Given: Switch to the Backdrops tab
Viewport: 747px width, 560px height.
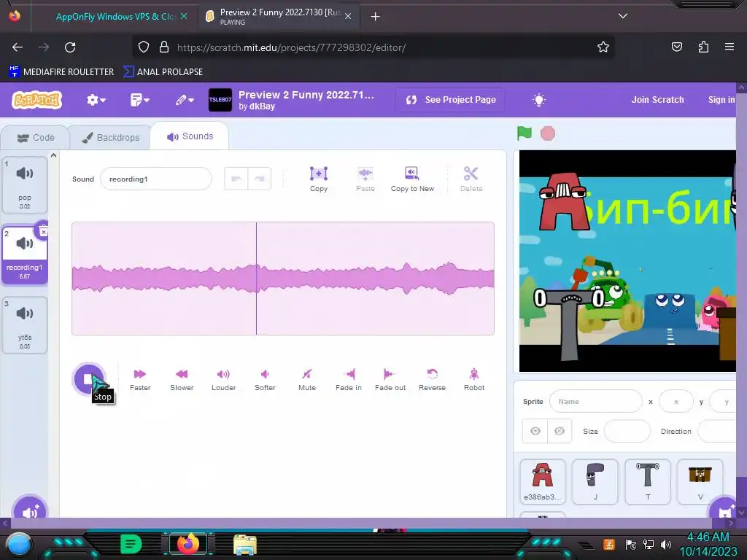Looking at the screenshot, I should [111, 138].
